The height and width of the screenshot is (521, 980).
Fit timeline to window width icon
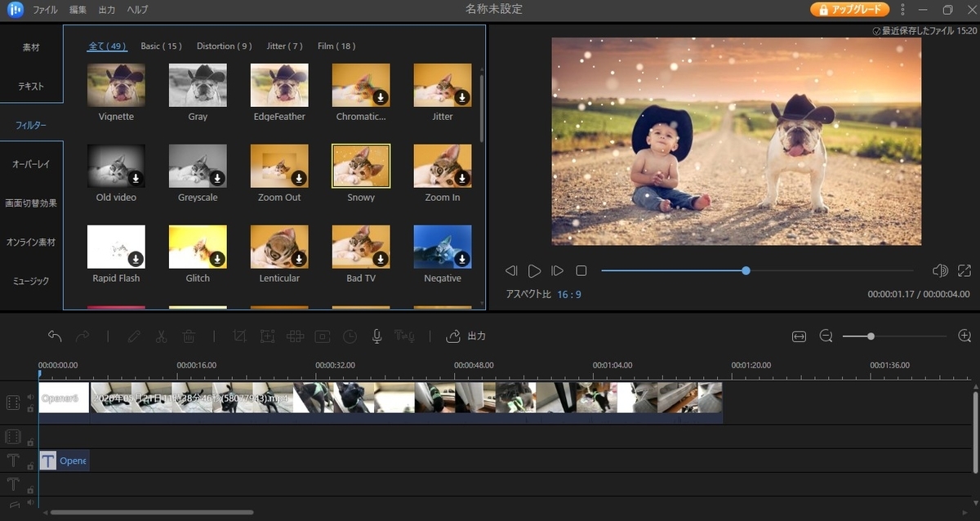[x=799, y=336]
